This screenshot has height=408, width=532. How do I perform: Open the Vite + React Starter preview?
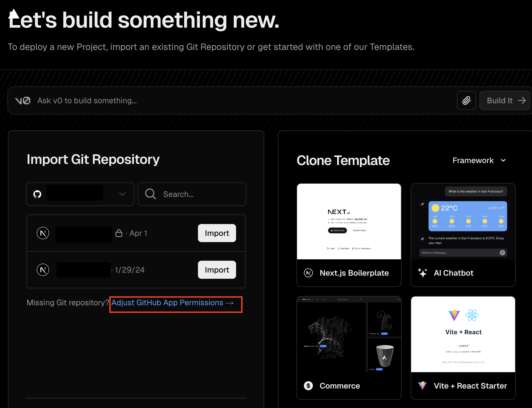pyautogui.click(x=463, y=334)
